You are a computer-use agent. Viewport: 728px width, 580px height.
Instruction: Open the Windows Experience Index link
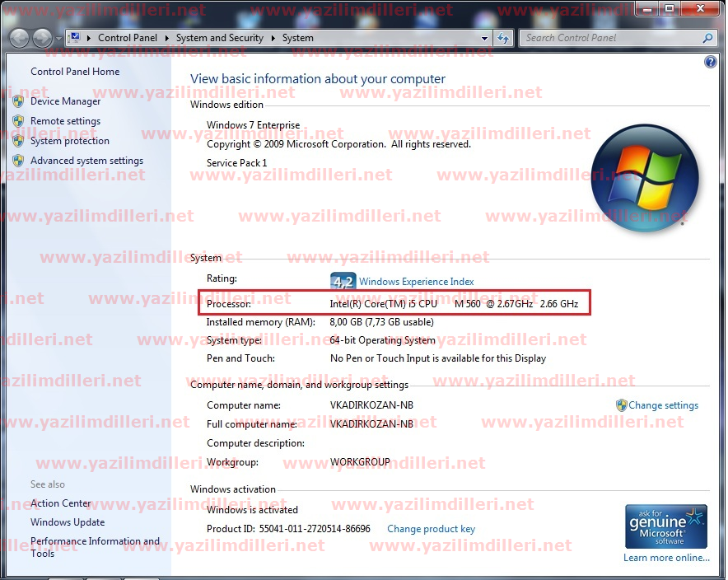[416, 282]
